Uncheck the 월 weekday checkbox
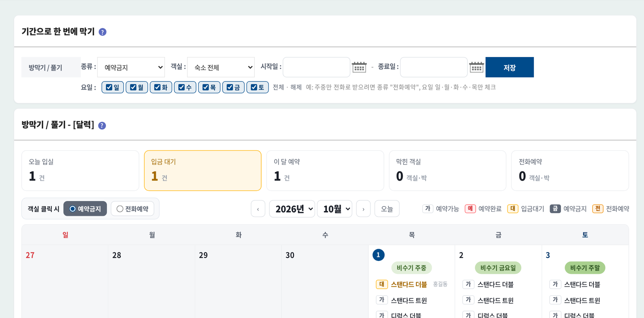Viewport: 644px width, 318px height. click(x=133, y=87)
